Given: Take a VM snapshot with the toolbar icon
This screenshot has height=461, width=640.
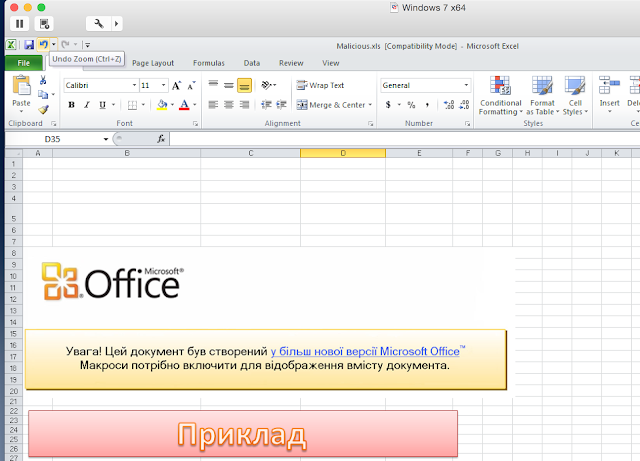Looking at the screenshot, I should 44,24.
